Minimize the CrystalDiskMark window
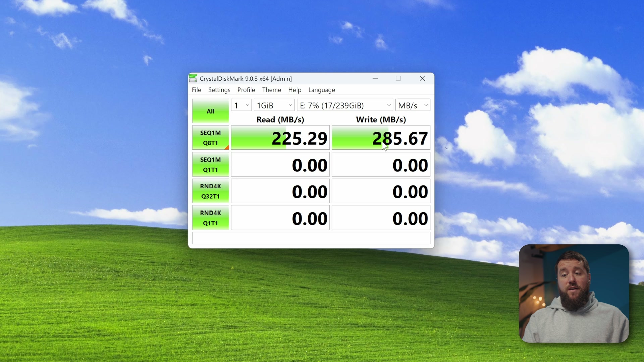 tap(375, 78)
